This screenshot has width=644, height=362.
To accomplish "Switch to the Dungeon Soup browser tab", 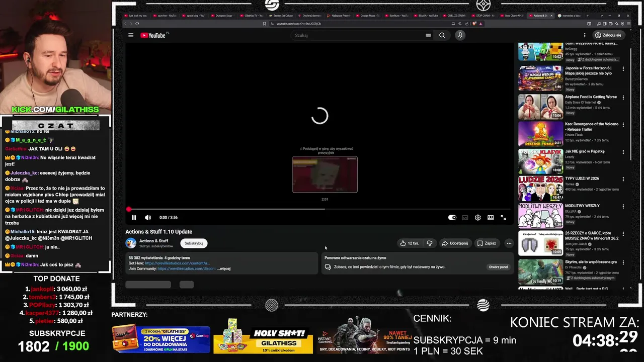I will (222, 16).
